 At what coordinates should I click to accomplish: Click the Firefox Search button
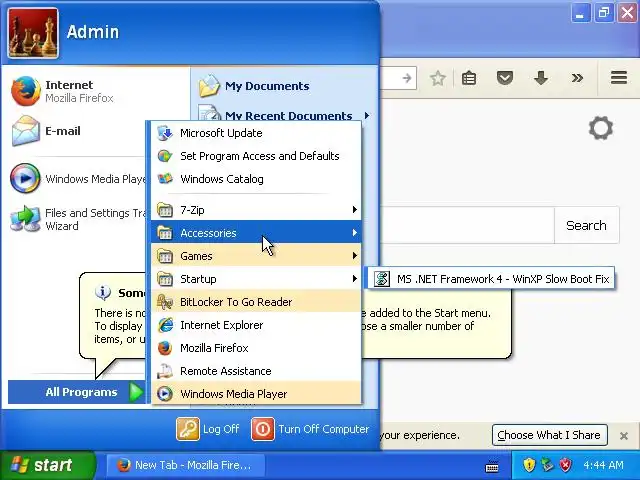tap(587, 225)
